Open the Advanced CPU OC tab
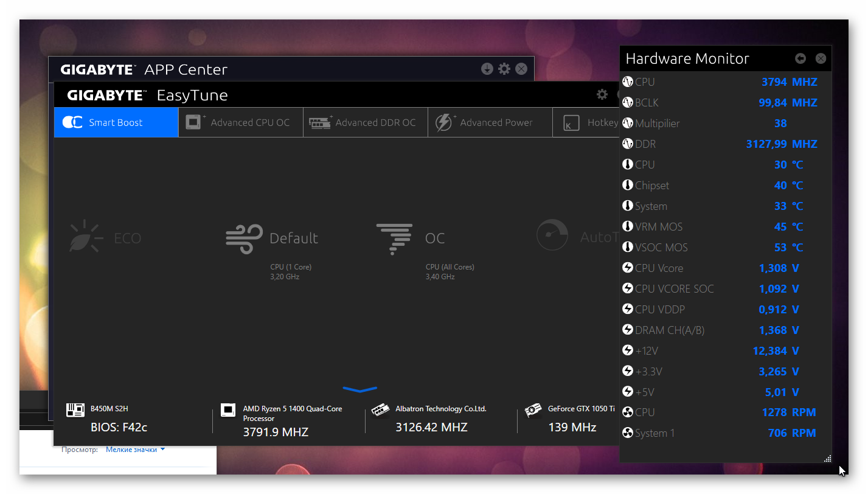 241,122
